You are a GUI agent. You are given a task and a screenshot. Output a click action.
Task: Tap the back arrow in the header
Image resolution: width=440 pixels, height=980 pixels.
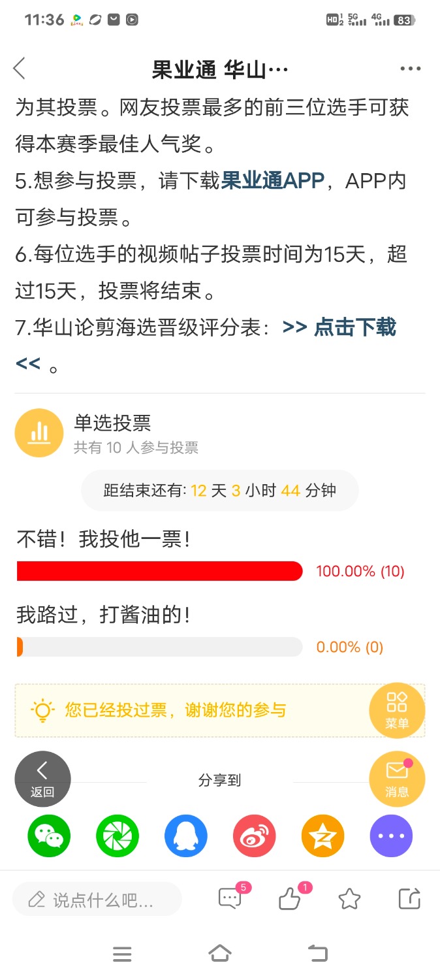[19, 68]
